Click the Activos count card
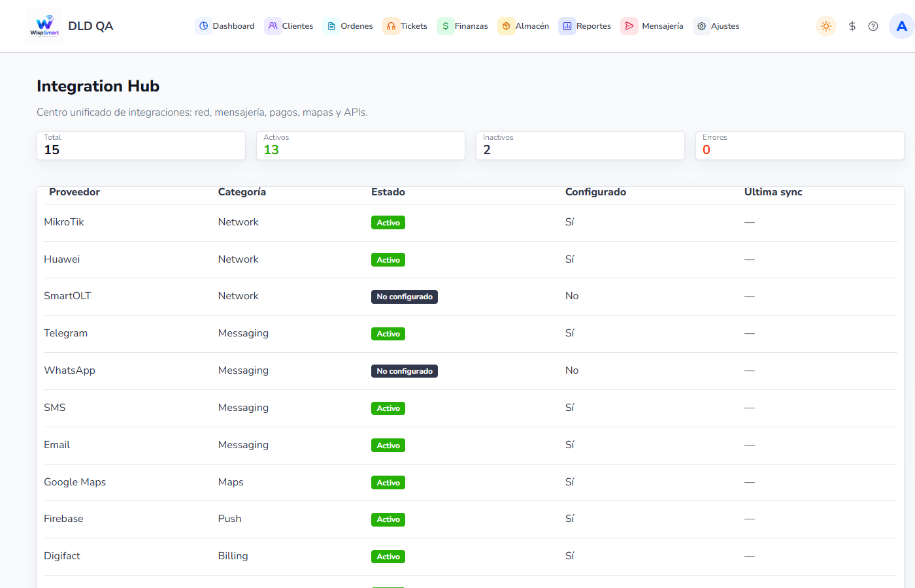 [361, 146]
